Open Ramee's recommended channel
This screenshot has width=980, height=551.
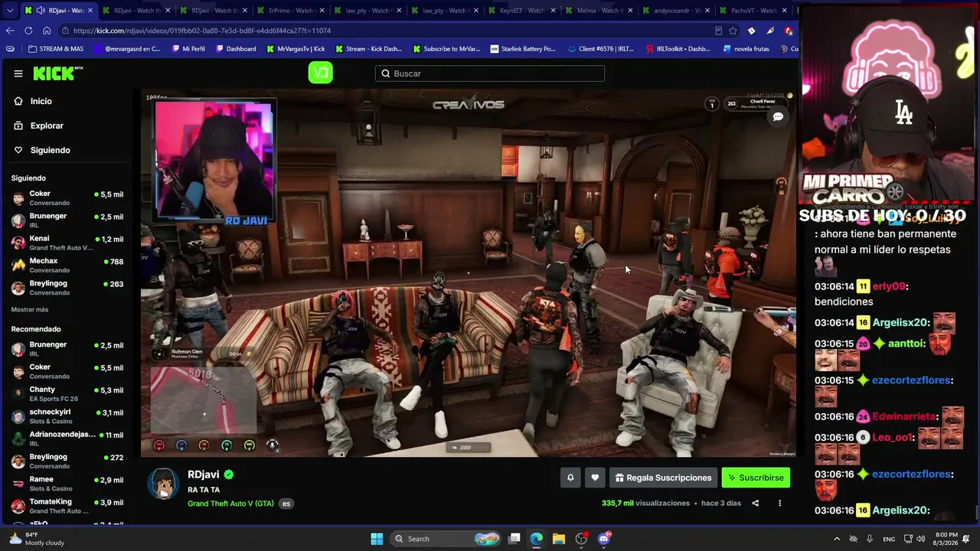[67, 484]
